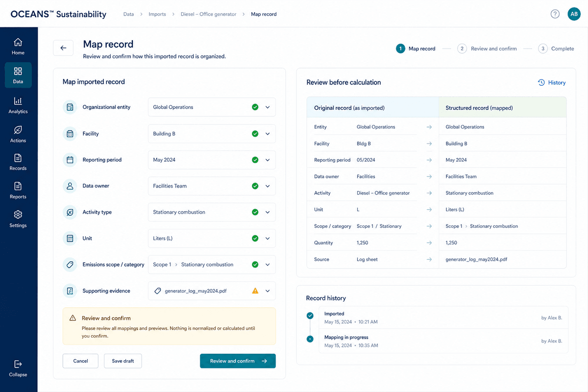
Task: Click the Emissions scope tag icon
Action: click(70, 265)
